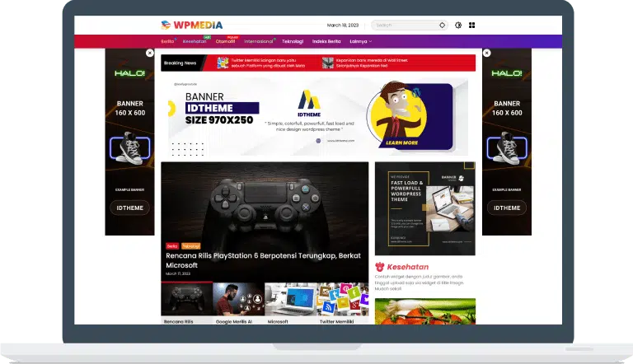Open the Indeks Berita menu item
The height and width of the screenshot is (364, 633).
click(x=326, y=41)
